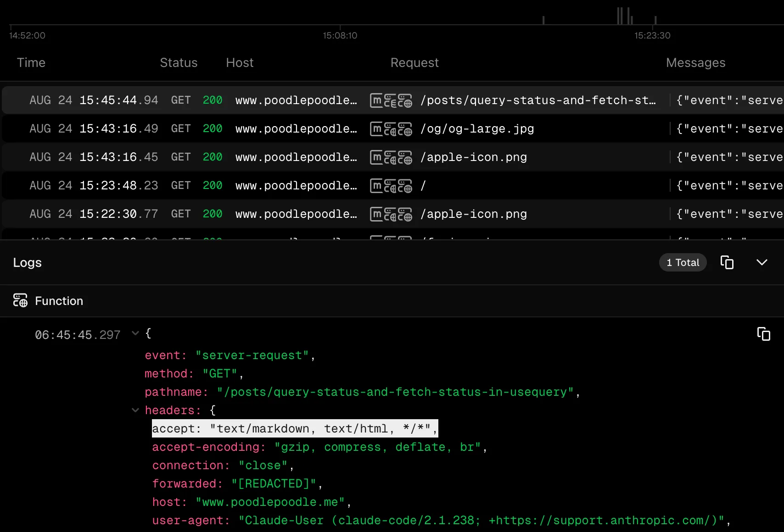
Task: Click the /posts/query-status-and-fetch-st… request path
Action: (538, 100)
